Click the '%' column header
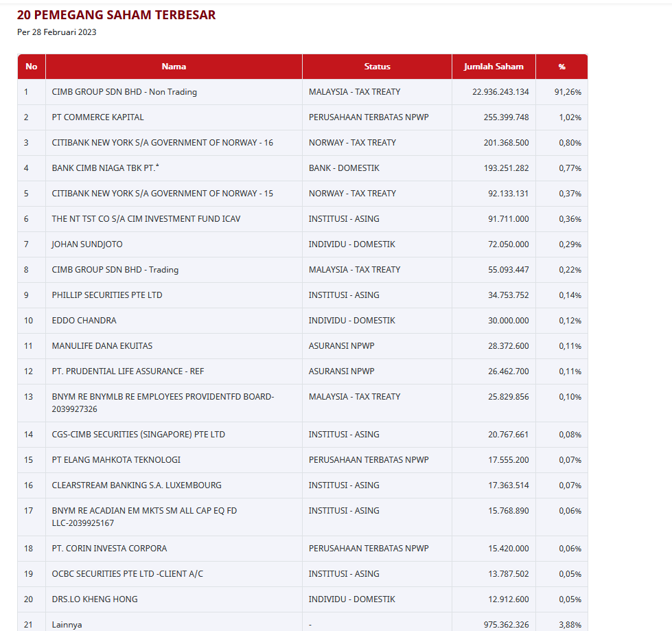The height and width of the screenshot is (631, 672). [x=561, y=67]
